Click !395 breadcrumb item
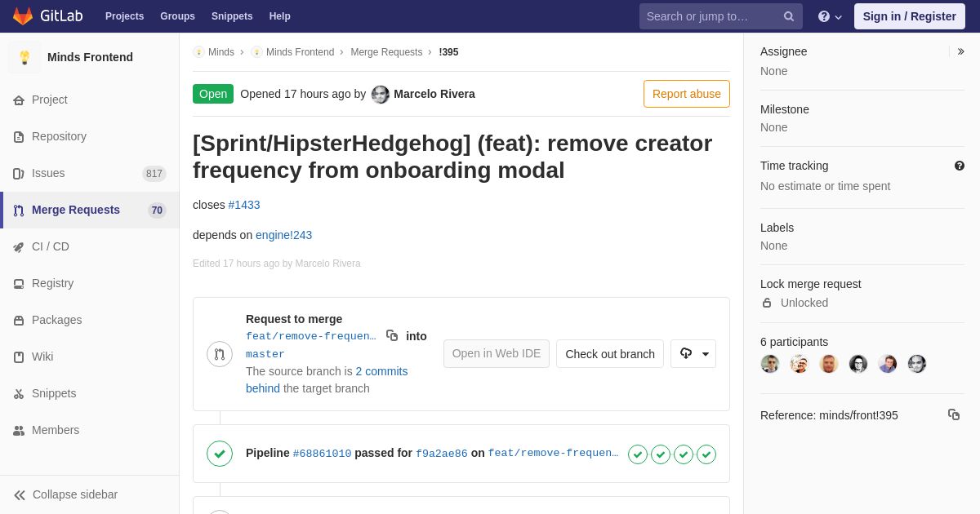The width and height of the screenshot is (980, 514). tap(448, 52)
